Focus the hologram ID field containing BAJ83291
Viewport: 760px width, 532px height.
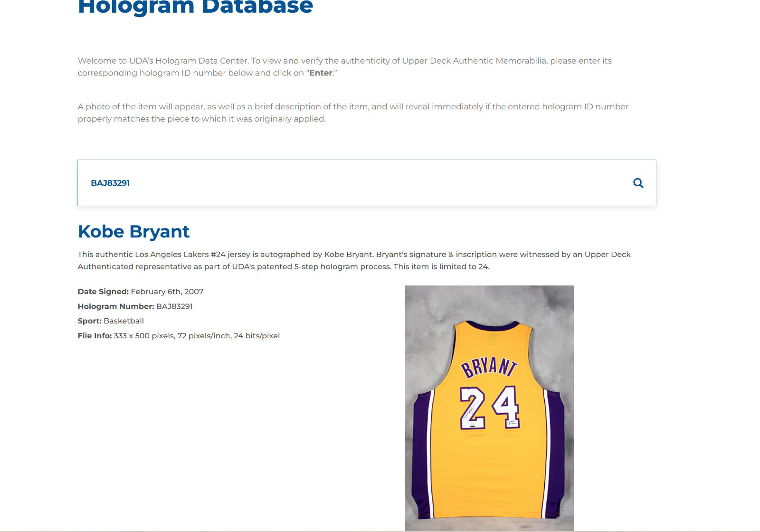point(332,183)
